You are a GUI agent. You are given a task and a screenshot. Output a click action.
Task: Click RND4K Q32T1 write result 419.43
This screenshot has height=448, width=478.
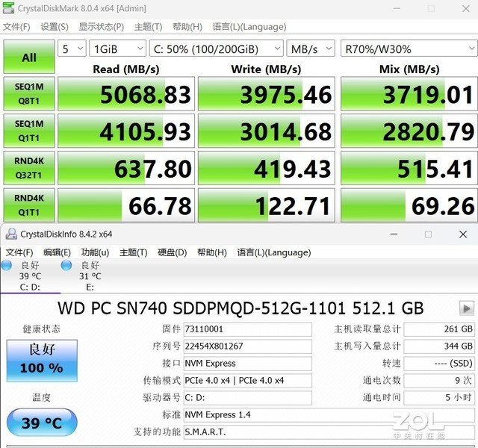267,168
